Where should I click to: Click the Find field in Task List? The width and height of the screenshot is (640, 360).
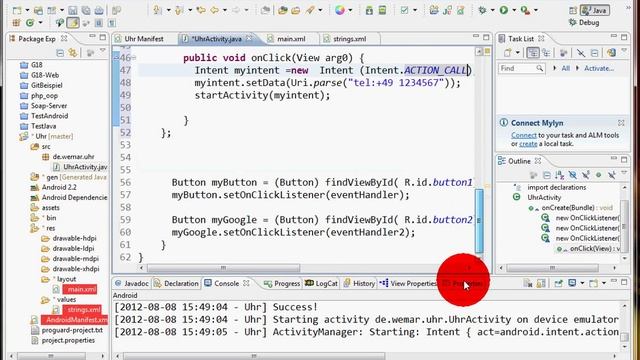tap(521, 68)
